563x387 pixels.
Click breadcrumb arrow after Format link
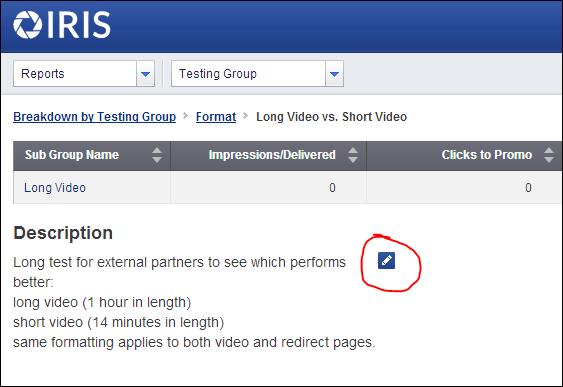pyautogui.click(x=246, y=116)
